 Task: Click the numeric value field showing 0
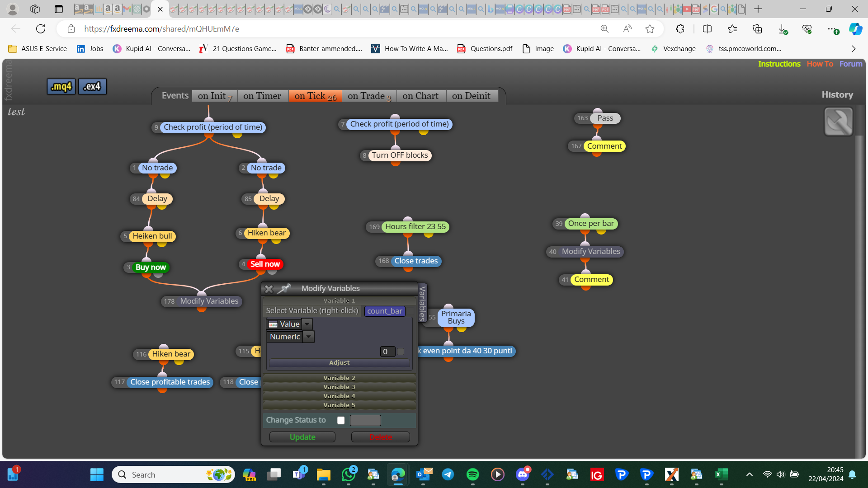(387, 352)
